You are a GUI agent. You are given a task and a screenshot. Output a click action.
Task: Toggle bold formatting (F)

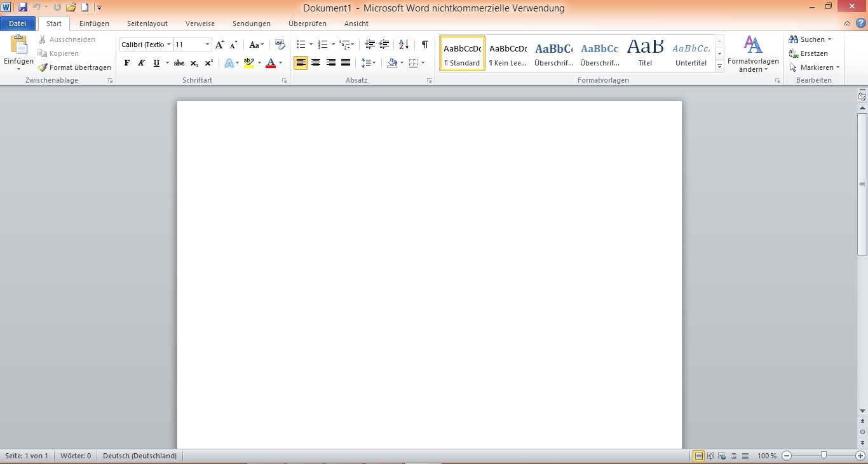coord(127,63)
